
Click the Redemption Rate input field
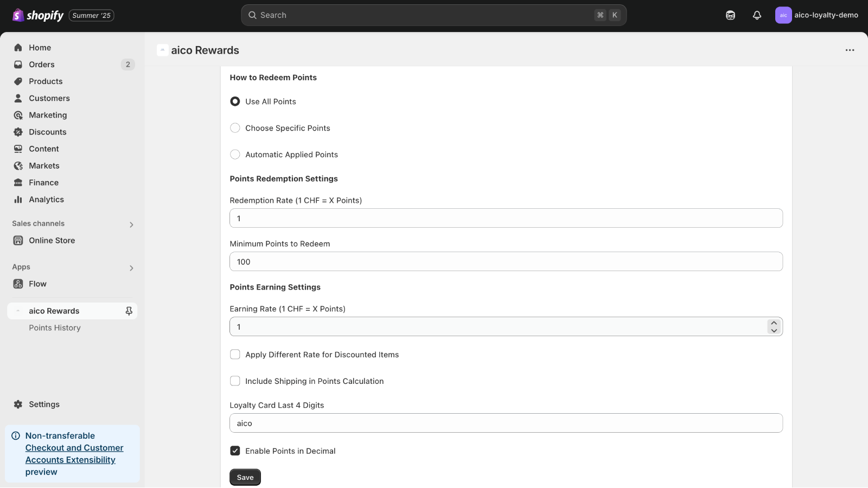(x=506, y=218)
